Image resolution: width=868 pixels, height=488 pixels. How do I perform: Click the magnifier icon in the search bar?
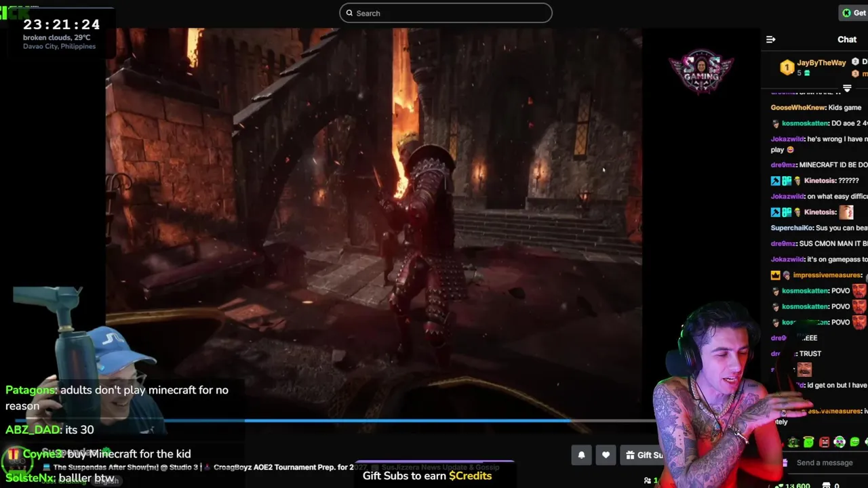(x=349, y=13)
